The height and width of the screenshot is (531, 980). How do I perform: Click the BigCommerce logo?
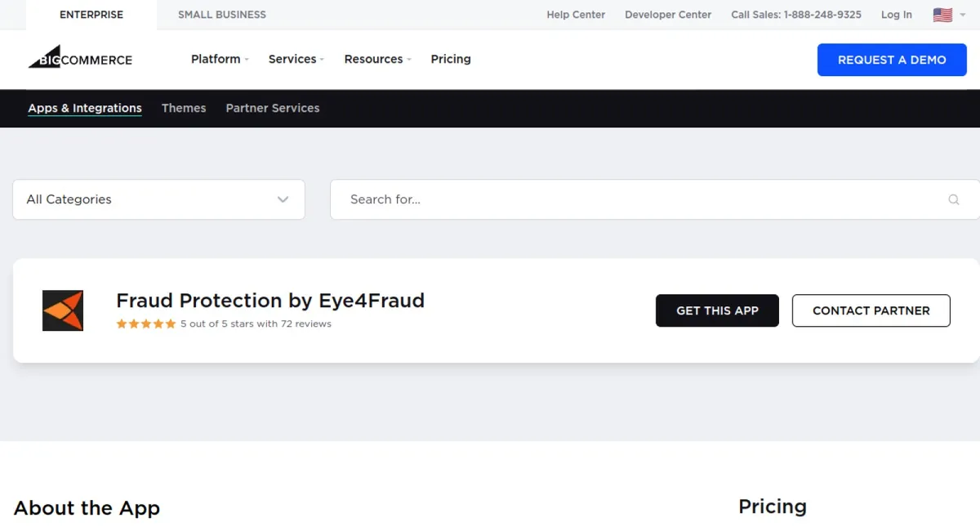(80, 58)
